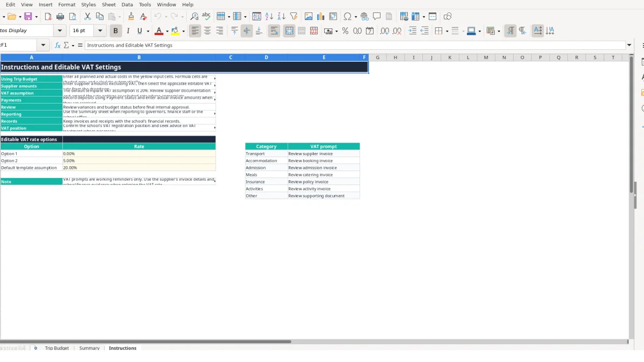
Task: Open the Font Name dropdown
Action: pos(60,31)
